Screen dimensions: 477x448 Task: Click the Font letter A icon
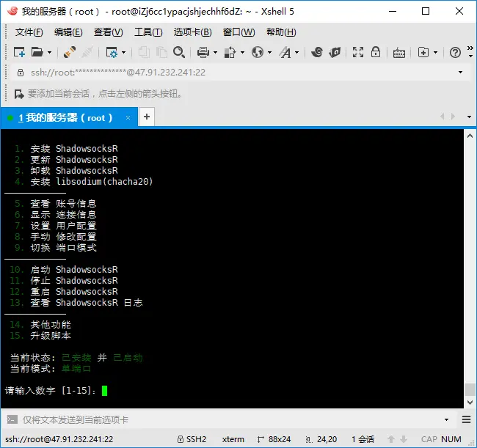click(285, 52)
